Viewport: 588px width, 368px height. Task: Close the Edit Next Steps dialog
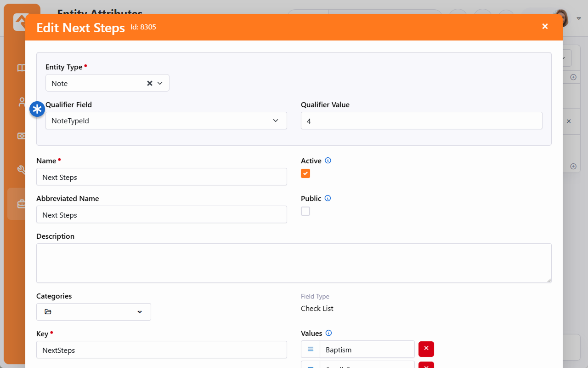pos(545,27)
